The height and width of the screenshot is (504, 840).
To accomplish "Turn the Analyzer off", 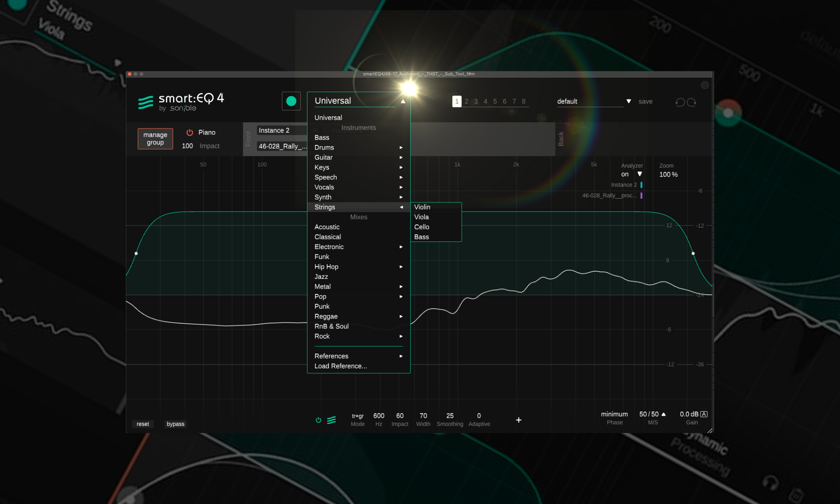I will (625, 174).
